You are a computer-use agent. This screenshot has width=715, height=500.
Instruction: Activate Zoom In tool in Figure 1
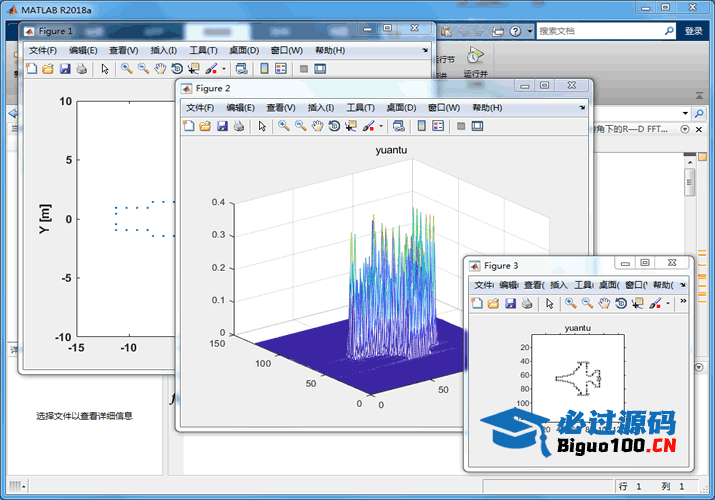(126, 69)
